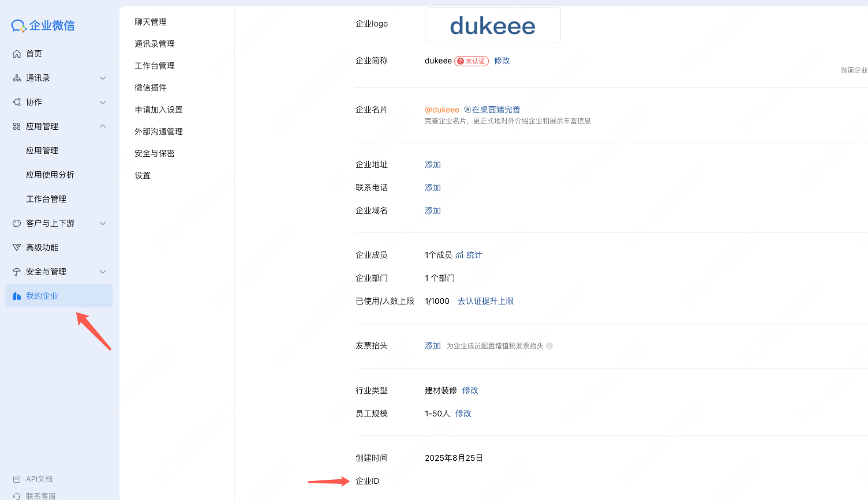The height and width of the screenshot is (500, 868).
Task: Click the 2025年8月25日 creation date
Action: pyautogui.click(x=454, y=458)
